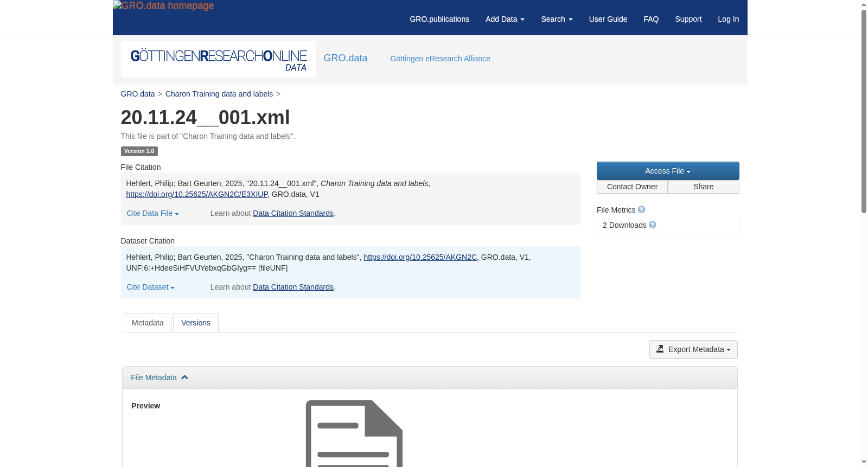Click the GRO.data header link beside logo
The width and height of the screenshot is (868, 467).
346,58
